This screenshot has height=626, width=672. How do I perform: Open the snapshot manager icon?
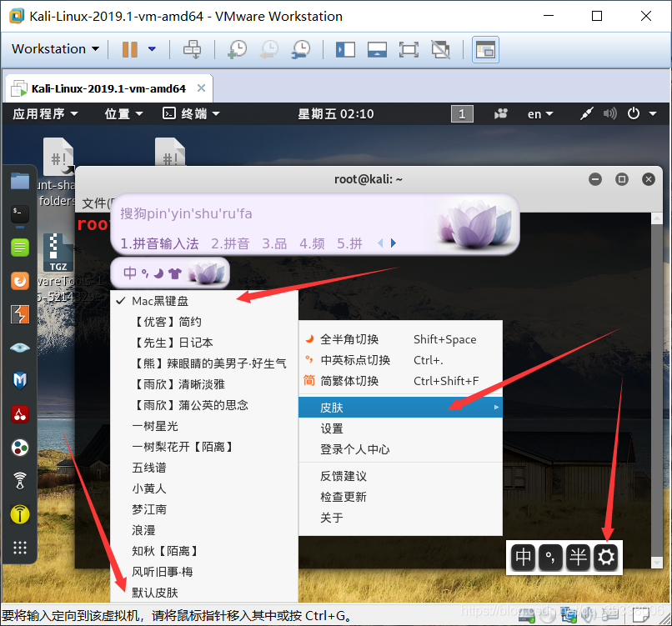pyautogui.click(x=301, y=49)
